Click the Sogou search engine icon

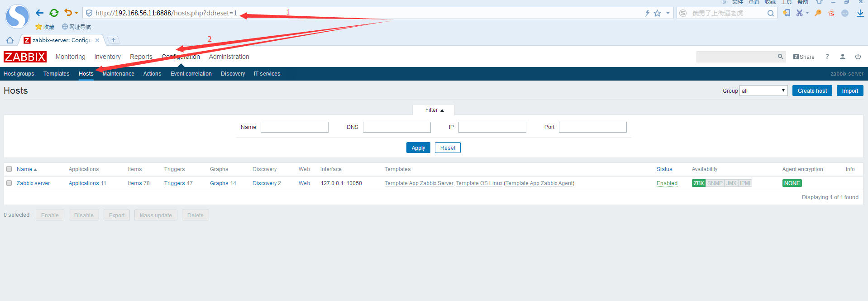click(x=683, y=13)
